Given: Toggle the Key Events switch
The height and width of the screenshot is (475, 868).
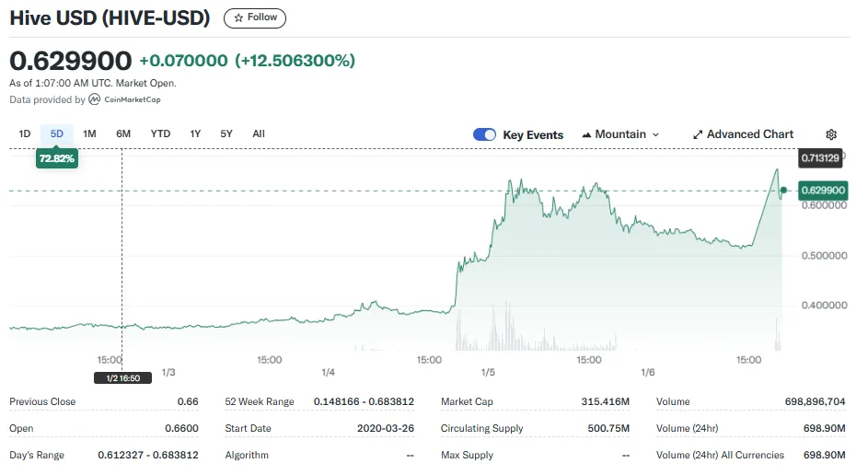Looking at the screenshot, I should [484, 134].
